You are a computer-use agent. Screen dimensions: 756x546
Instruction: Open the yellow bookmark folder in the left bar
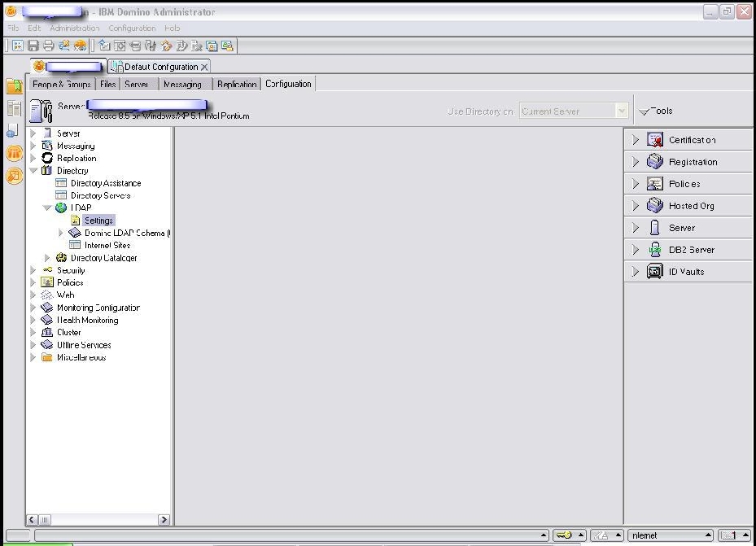point(15,86)
